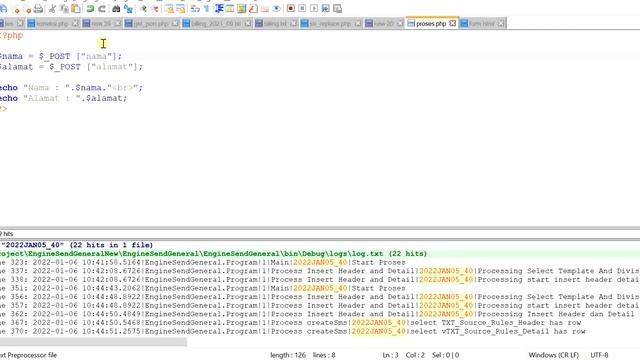Open Folder as Workspace icon
The image size is (640, 360).
[x=264, y=9]
